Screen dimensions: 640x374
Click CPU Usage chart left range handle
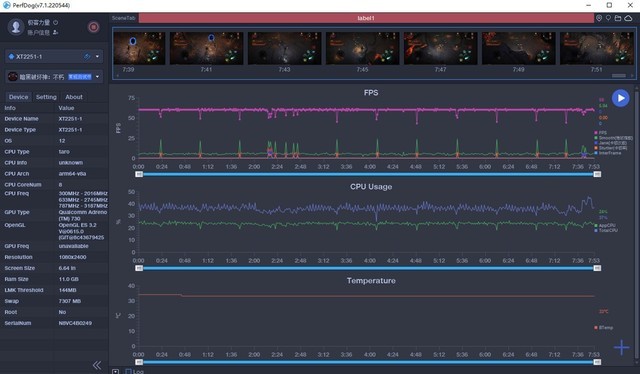[139, 268]
